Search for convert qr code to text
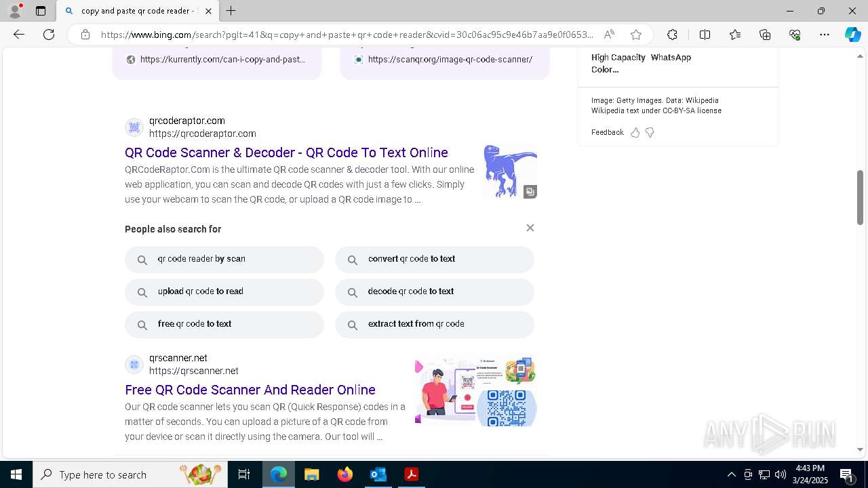This screenshot has height=488, width=868. (x=435, y=260)
